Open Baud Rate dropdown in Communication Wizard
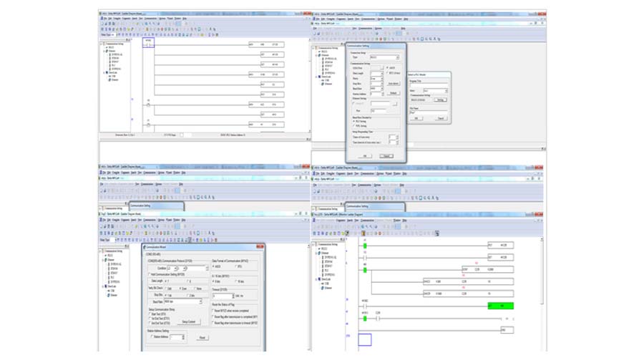Image resolution: width=644 pixels, height=358 pixels. (x=182, y=301)
